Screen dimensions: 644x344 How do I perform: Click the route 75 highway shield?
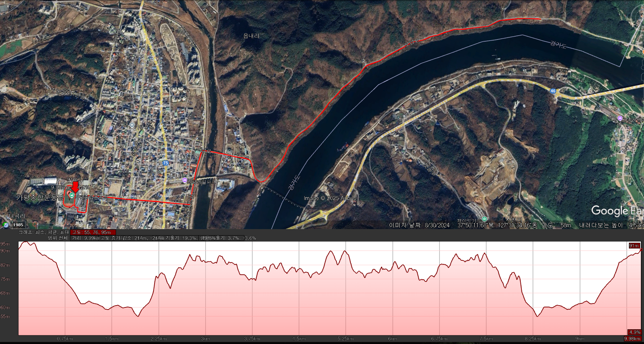point(165,163)
